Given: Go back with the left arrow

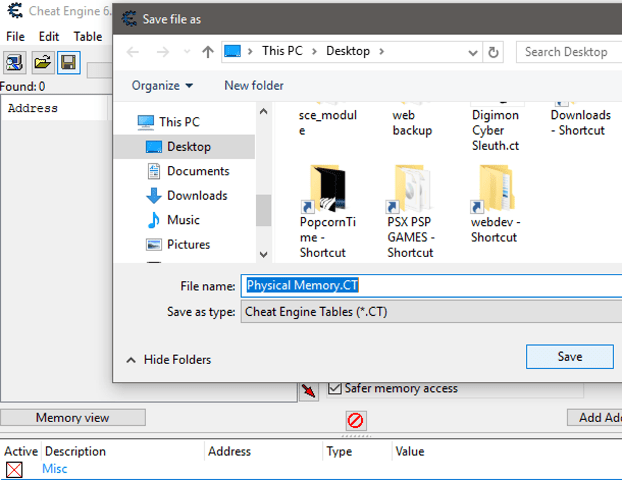Looking at the screenshot, I should 132,52.
